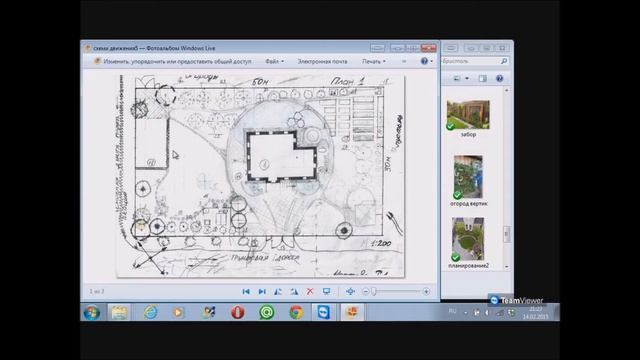The height and width of the screenshot is (360, 640).
Task: Rotate the image clockwise
Action: [294, 291]
